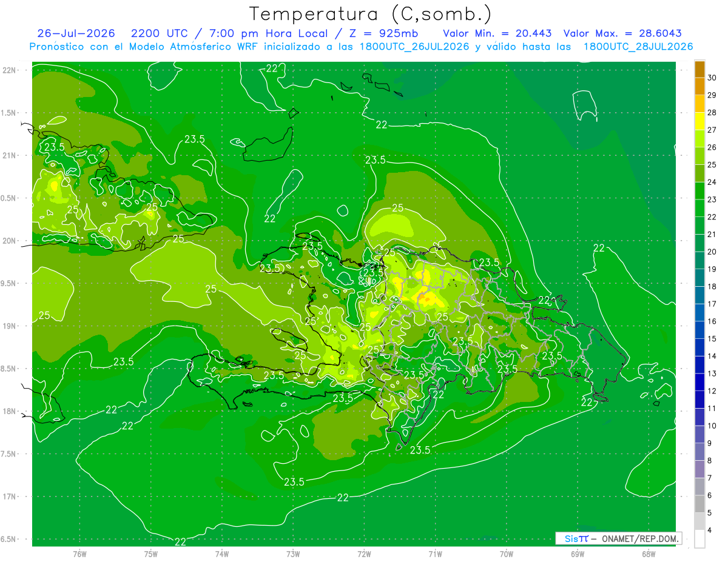Click the '74W' longitude axis label

[222, 554]
